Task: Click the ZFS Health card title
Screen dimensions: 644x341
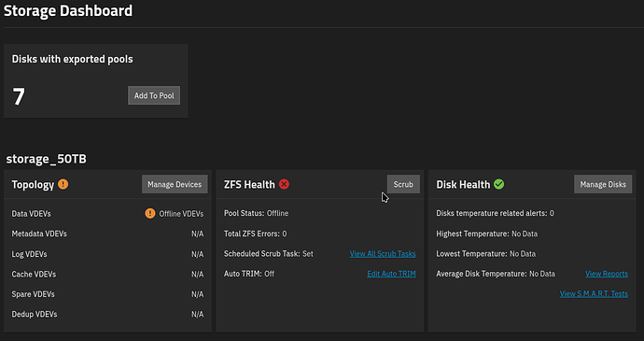Action: pyautogui.click(x=249, y=185)
